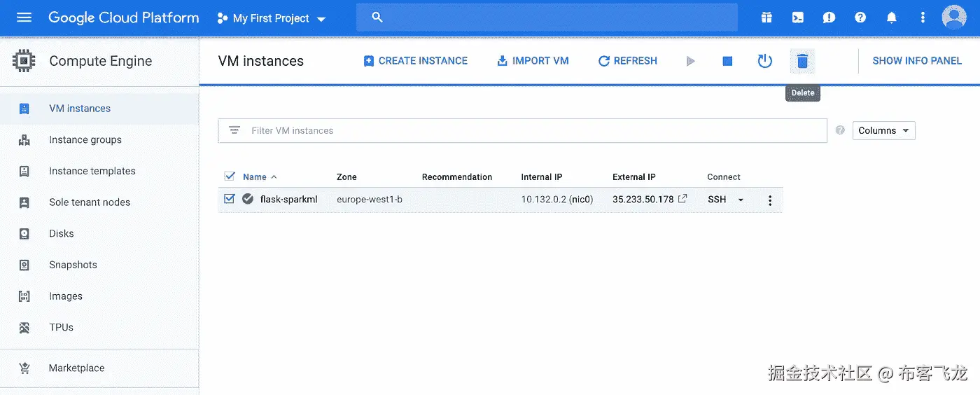Viewport: 980px width, 395px height.
Task: Click SHOW INFO PANEL
Action: [917, 61]
